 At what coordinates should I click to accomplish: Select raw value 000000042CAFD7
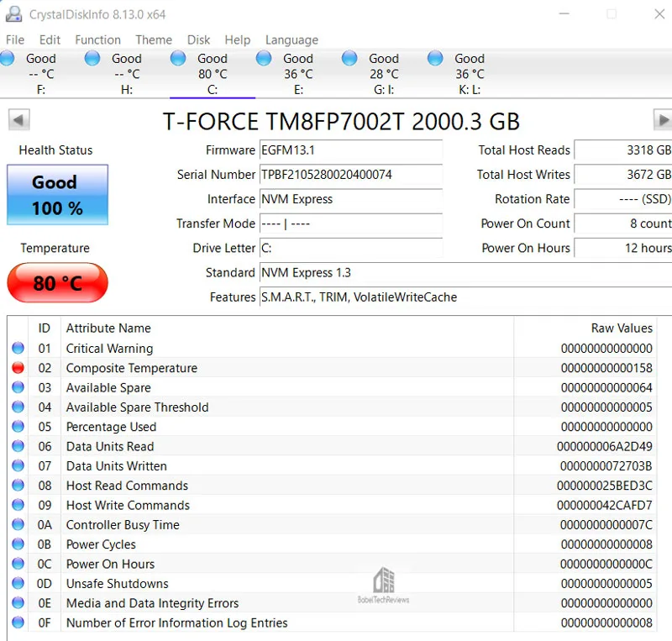tap(604, 505)
